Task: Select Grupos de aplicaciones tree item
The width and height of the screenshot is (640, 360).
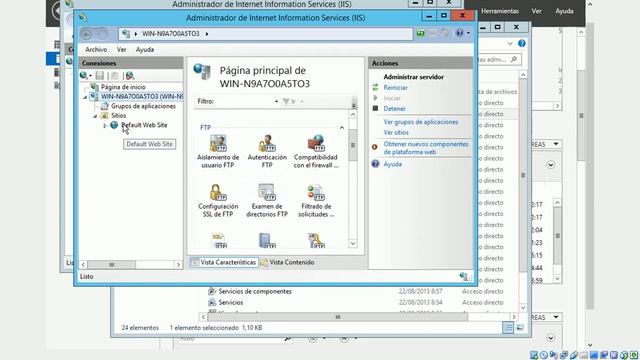Action: tap(143, 106)
